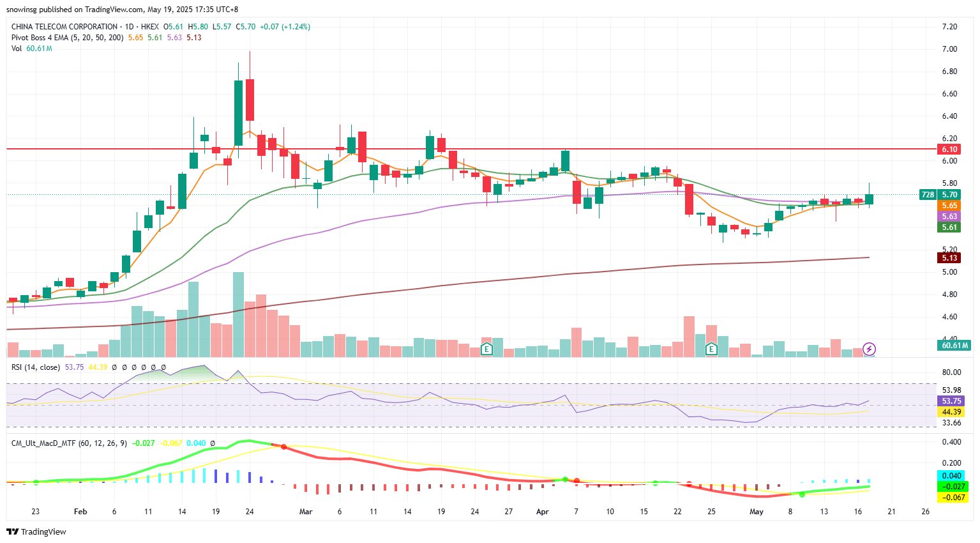This screenshot has height=543, width=980.
Task: Click the H5.80 high value in header
Action: [x=198, y=27]
